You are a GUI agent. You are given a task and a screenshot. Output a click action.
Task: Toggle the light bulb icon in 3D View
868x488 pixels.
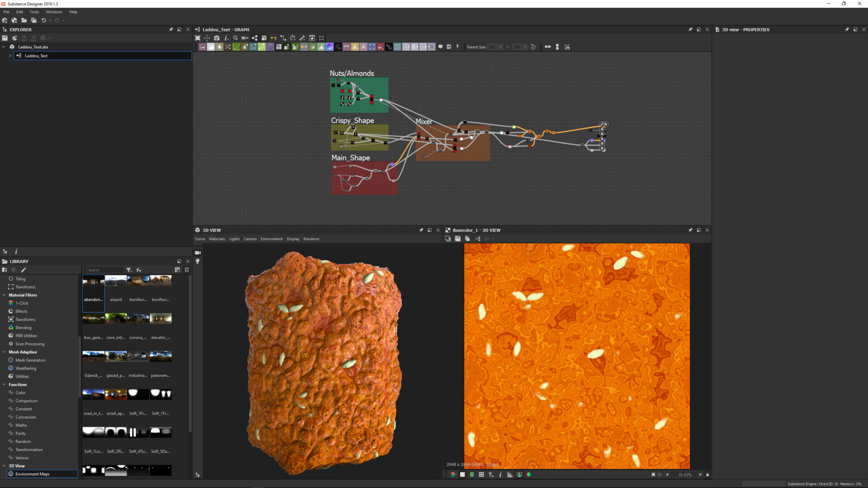point(197,261)
